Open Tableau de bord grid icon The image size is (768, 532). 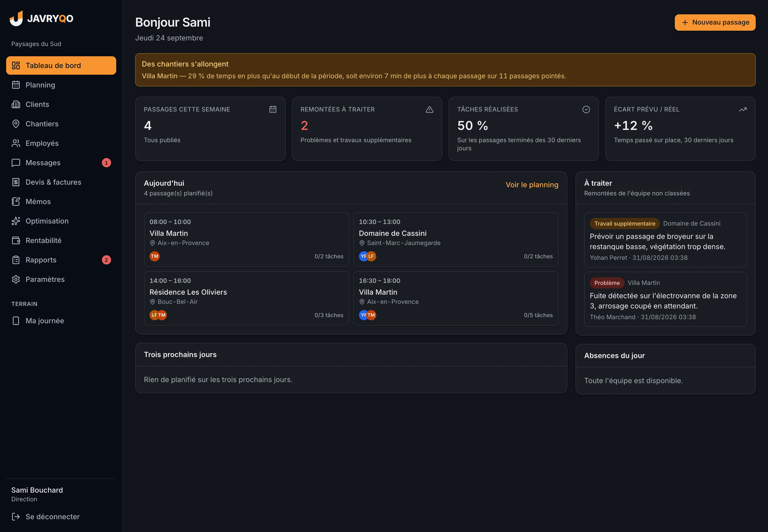pyautogui.click(x=16, y=65)
